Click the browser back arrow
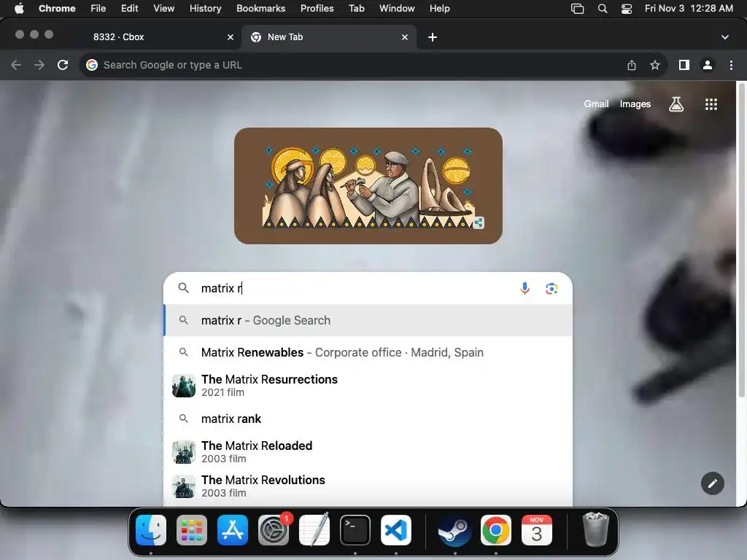Screen dimensions: 747x560 16,65
